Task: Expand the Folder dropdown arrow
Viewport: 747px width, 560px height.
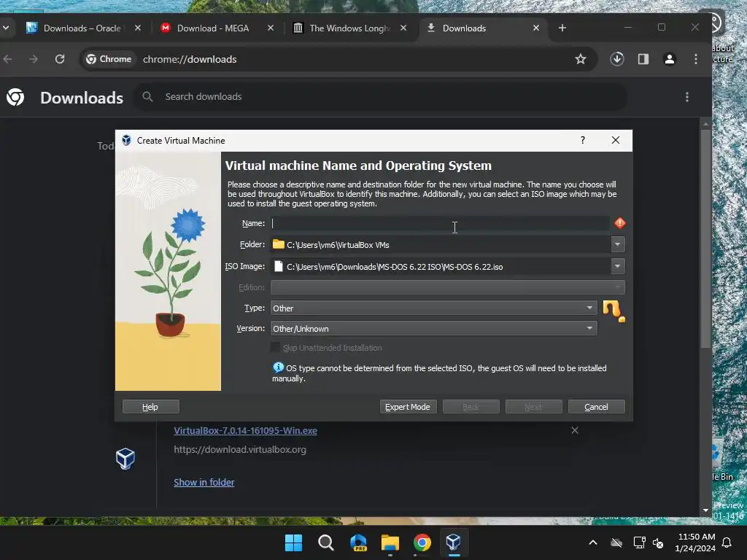Action: [618, 245]
